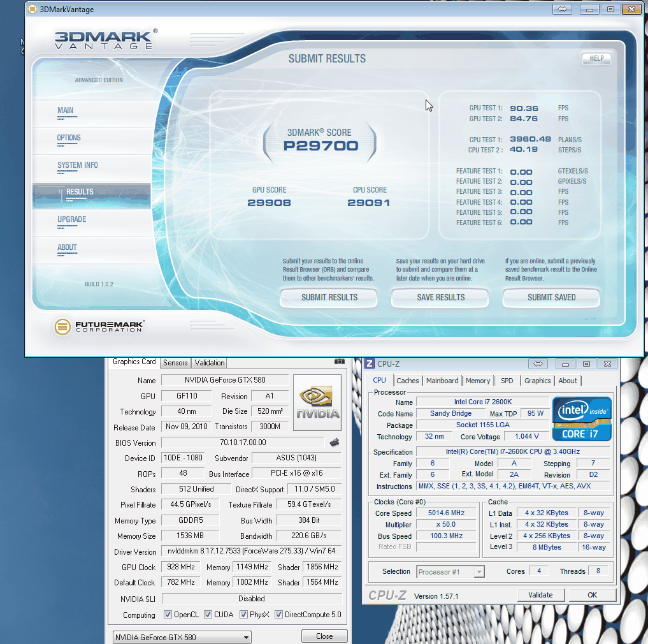
Task: Click the NVIDIA logo in GPU-Z
Action: tap(317, 403)
